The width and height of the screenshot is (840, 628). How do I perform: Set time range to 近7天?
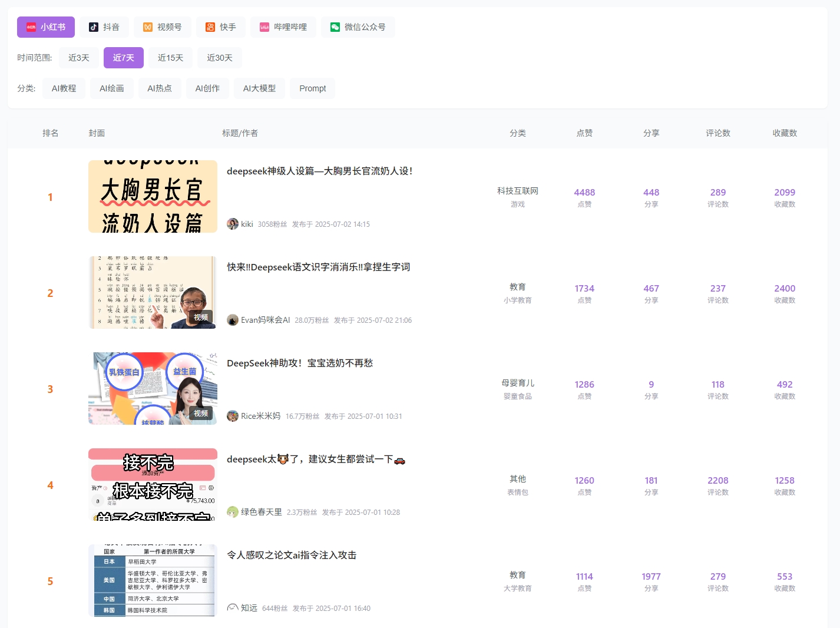(124, 58)
